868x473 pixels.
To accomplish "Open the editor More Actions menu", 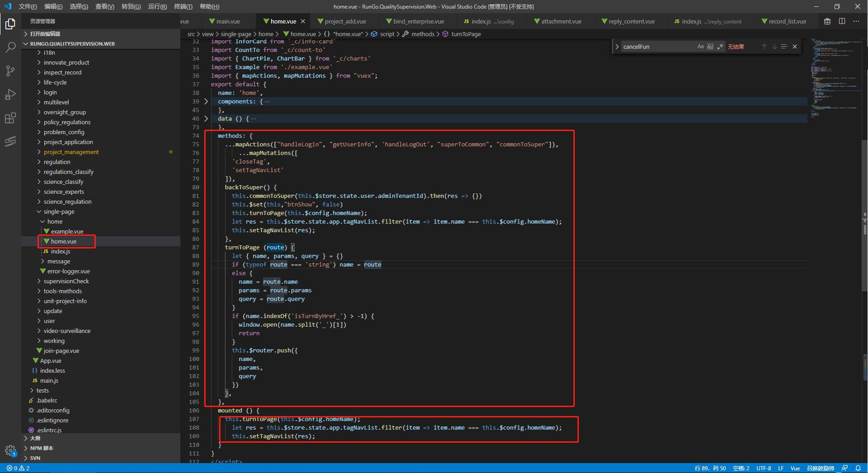I will 856,21.
